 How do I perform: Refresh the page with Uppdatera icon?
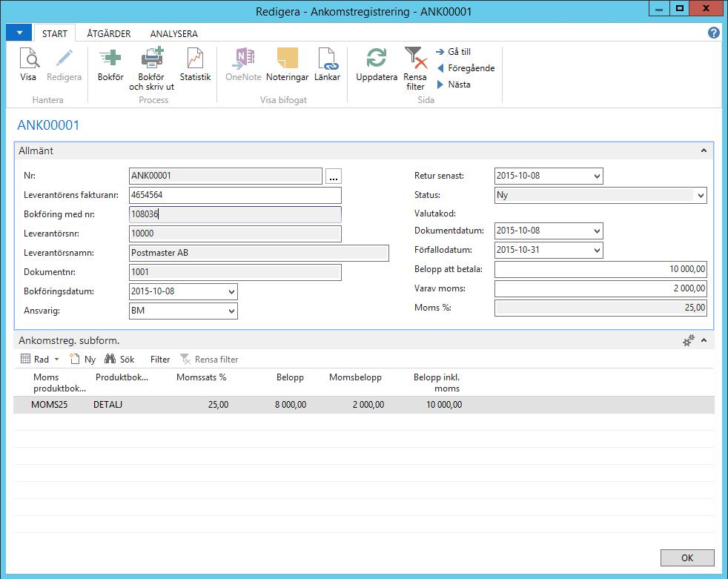377,58
